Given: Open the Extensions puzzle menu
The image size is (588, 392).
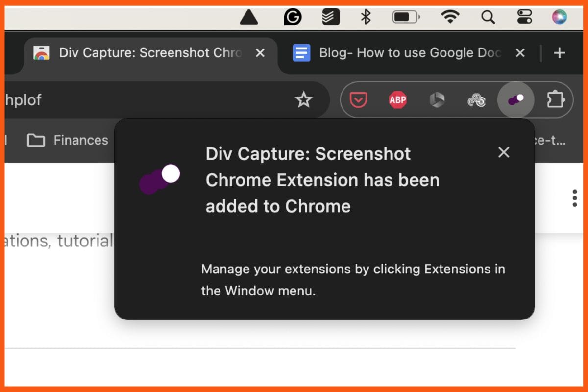Looking at the screenshot, I should click(x=556, y=100).
